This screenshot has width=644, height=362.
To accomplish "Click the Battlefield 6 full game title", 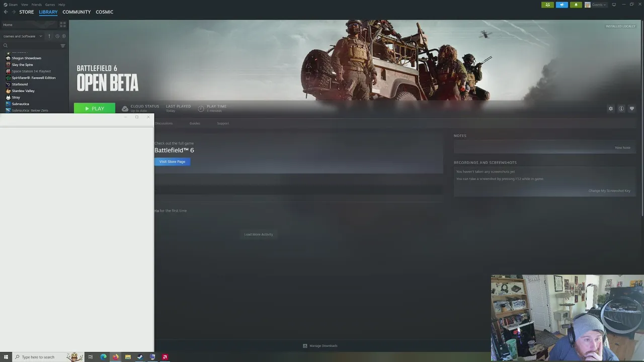I will click(x=174, y=150).
